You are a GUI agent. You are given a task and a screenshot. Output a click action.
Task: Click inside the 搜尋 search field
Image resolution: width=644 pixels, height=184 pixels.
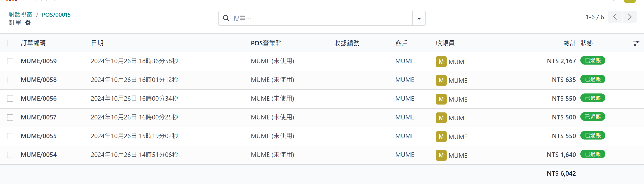point(300,18)
